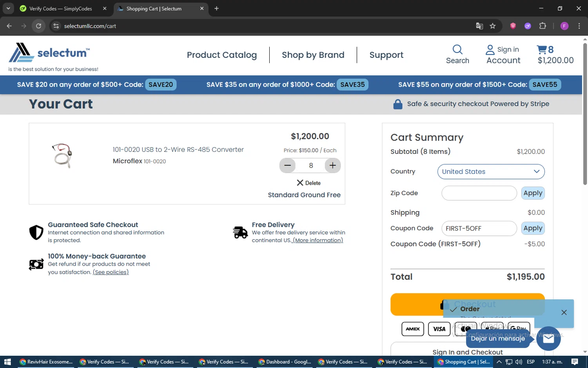Click the page vertical scrollbar
This screenshot has width=588, height=368.
585,114
